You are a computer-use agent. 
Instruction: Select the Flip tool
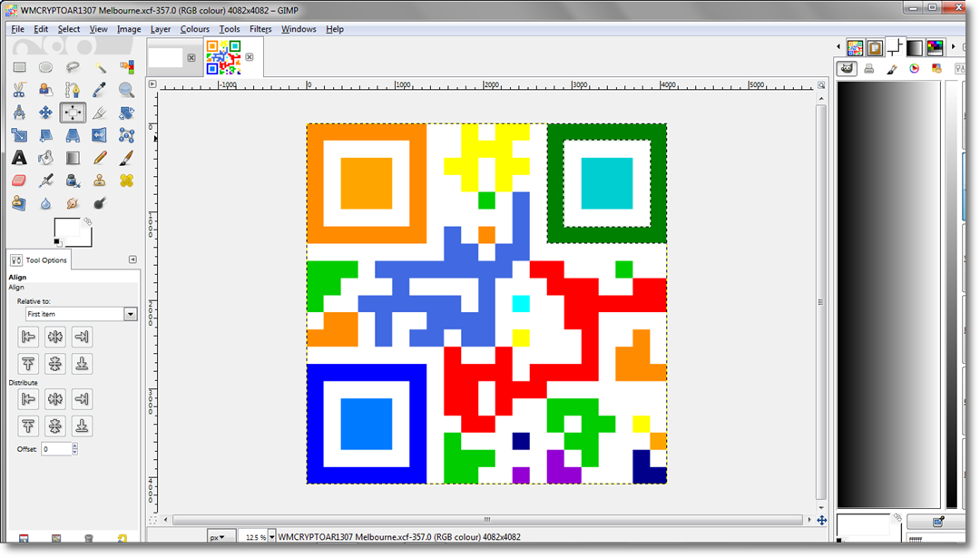[x=100, y=135]
